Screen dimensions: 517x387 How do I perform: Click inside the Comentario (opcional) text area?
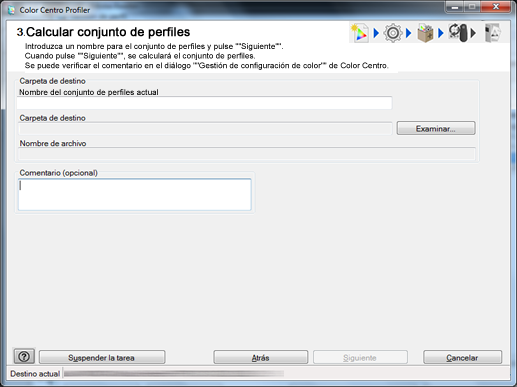tap(135, 195)
